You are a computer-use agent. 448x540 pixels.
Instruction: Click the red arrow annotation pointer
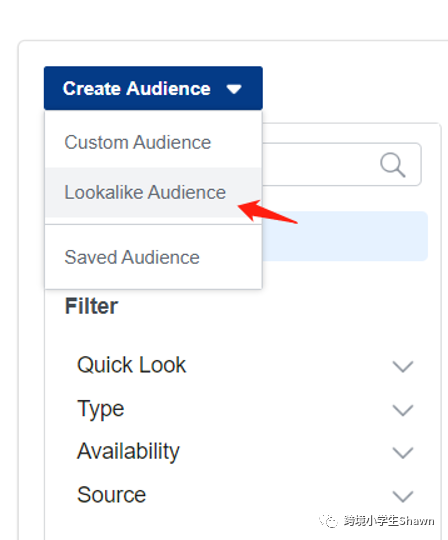click(268, 211)
